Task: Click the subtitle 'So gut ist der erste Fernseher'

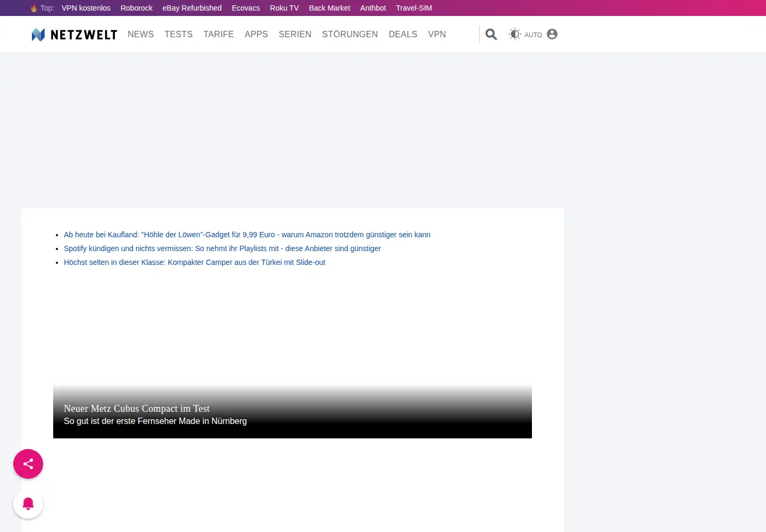Action: (155, 421)
